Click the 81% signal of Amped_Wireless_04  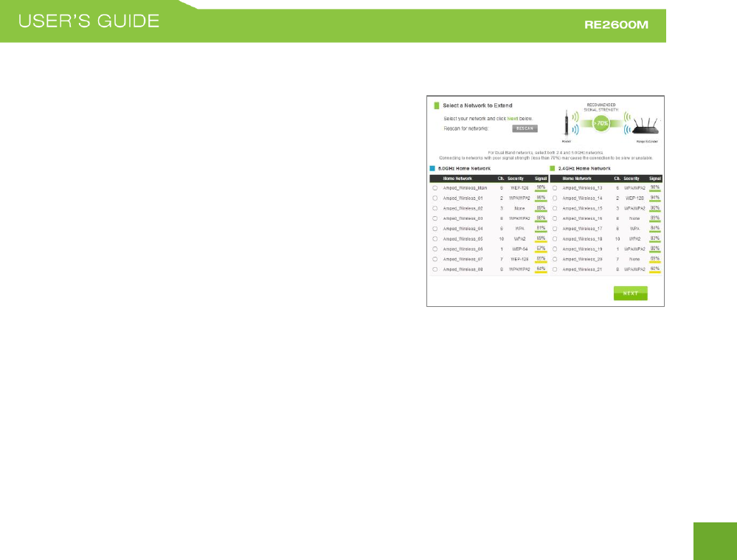click(x=541, y=229)
